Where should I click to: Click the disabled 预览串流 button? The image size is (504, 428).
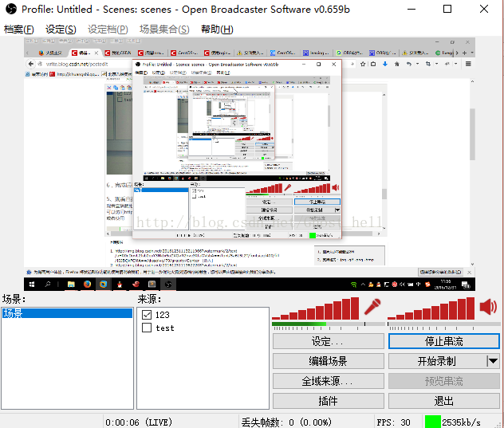point(444,381)
